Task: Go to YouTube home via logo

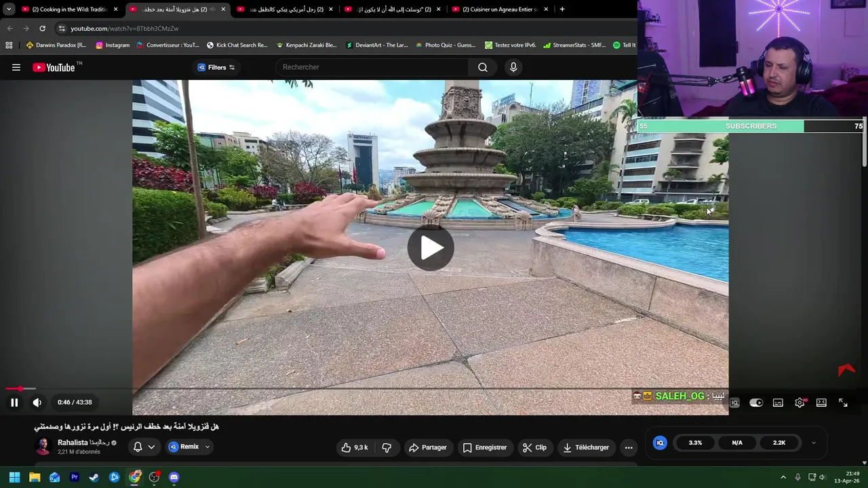Action: coord(54,67)
